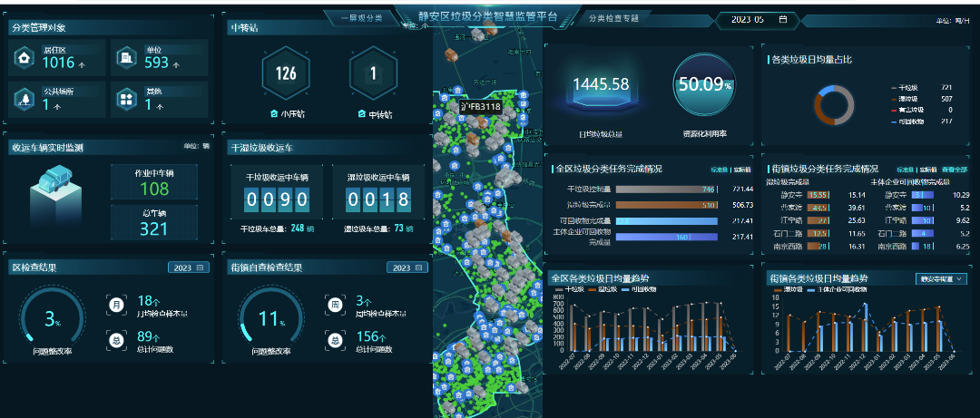The height and width of the screenshot is (418, 980).
Task: Click the 总车辆 321 box
Action: click(x=154, y=222)
